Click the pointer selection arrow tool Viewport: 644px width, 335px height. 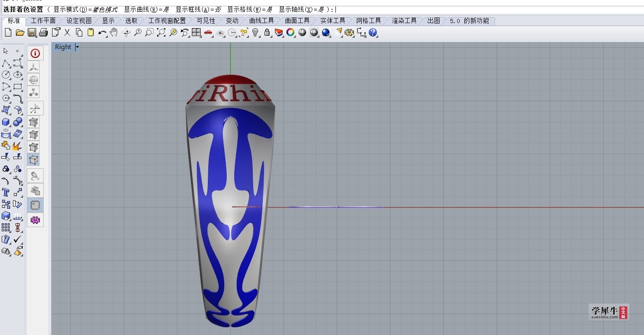click(x=6, y=51)
